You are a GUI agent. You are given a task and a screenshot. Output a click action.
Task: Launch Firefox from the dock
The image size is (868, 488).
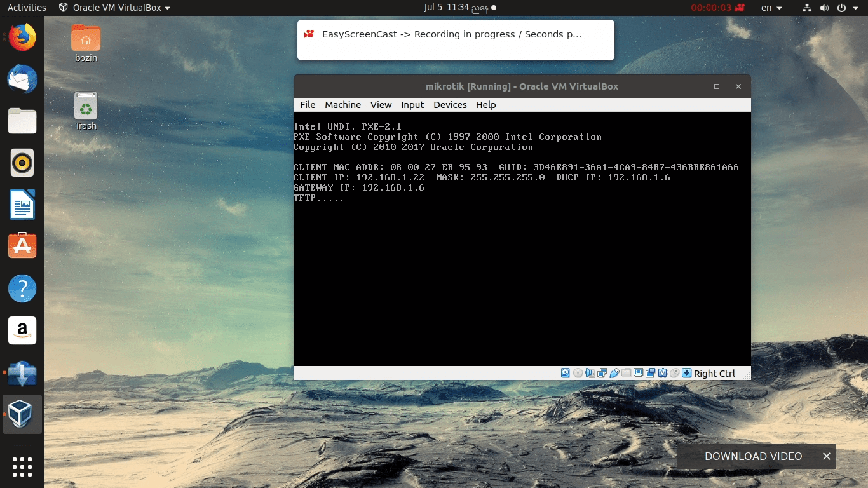[22, 37]
